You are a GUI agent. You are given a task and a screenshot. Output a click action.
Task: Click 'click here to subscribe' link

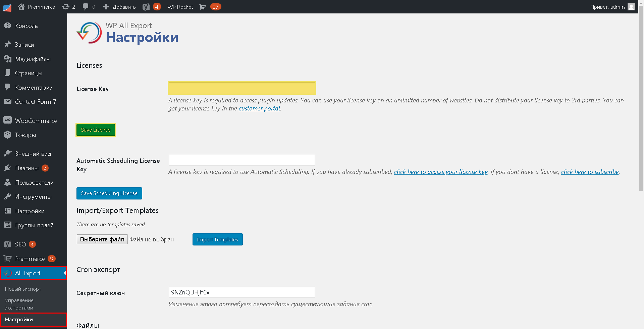point(590,172)
